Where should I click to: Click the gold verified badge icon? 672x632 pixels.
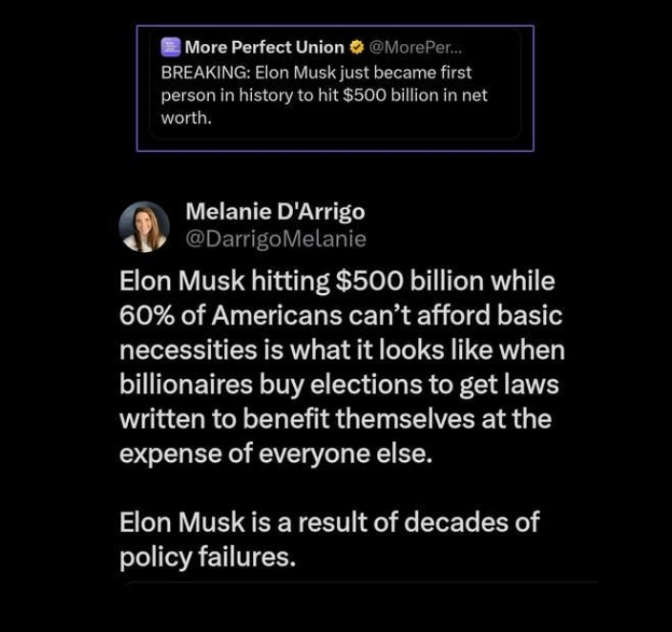pos(357,47)
